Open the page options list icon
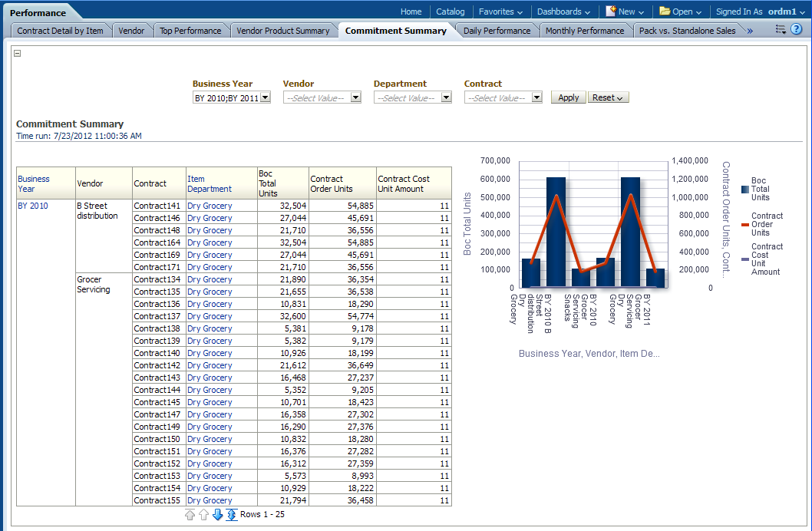The image size is (812, 531). [x=781, y=29]
